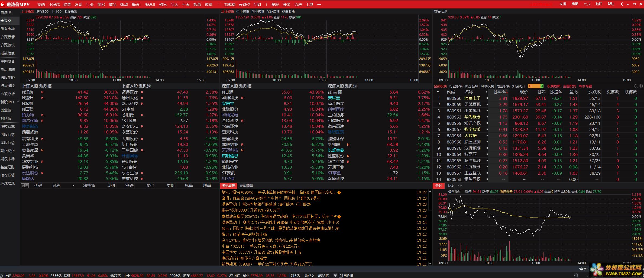Switch to the 要闻精华 news tab

coord(246,186)
